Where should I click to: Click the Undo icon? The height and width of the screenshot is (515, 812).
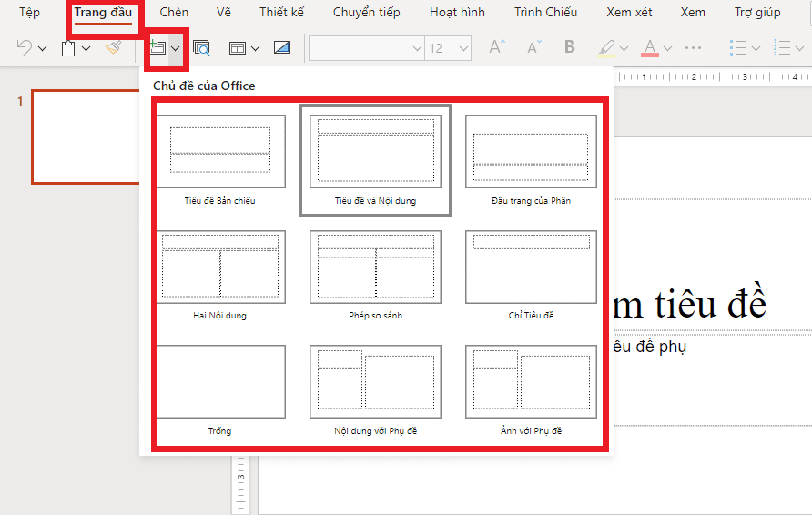25,48
